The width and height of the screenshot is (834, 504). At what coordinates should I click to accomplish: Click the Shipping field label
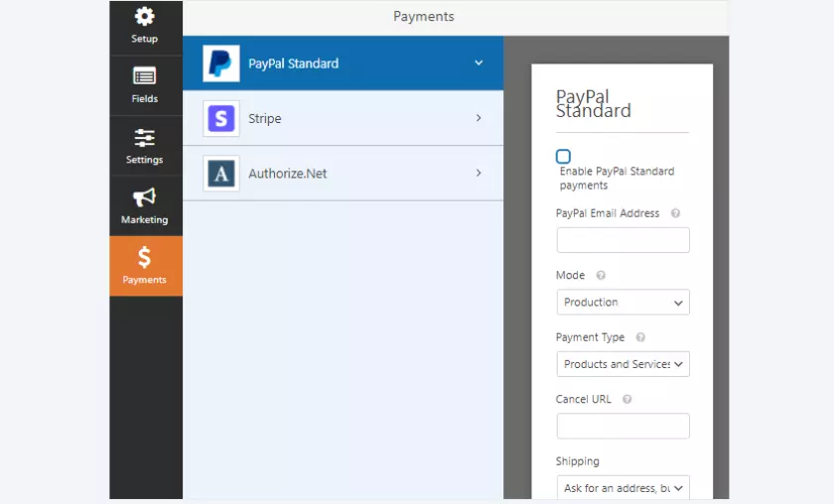[577, 461]
